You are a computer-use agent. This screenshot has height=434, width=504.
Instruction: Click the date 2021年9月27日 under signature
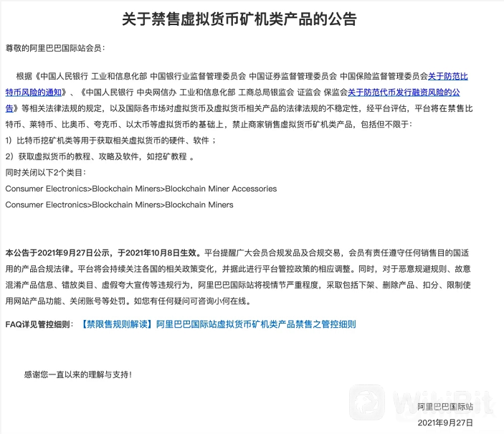[x=445, y=423]
